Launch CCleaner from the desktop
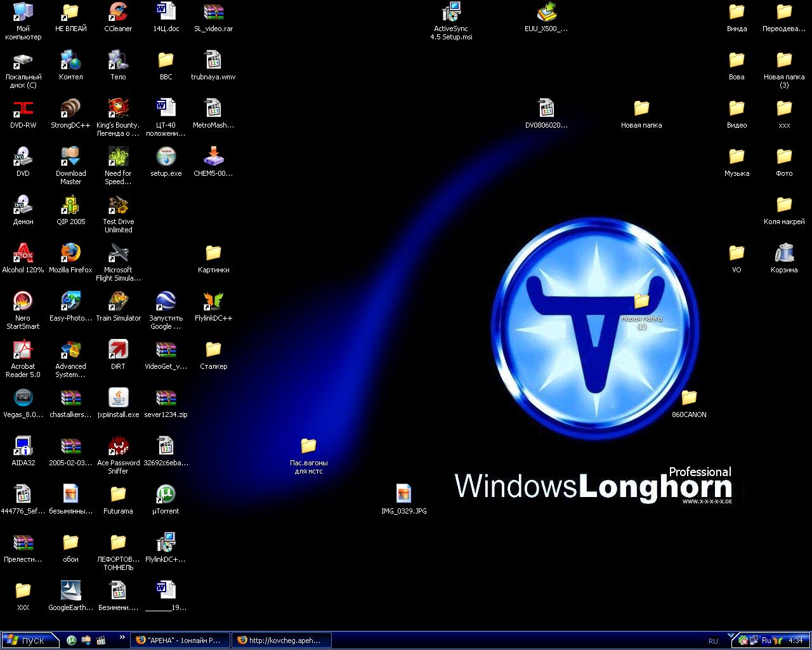Image resolution: width=812 pixels, height=650 pixels. 118,17
